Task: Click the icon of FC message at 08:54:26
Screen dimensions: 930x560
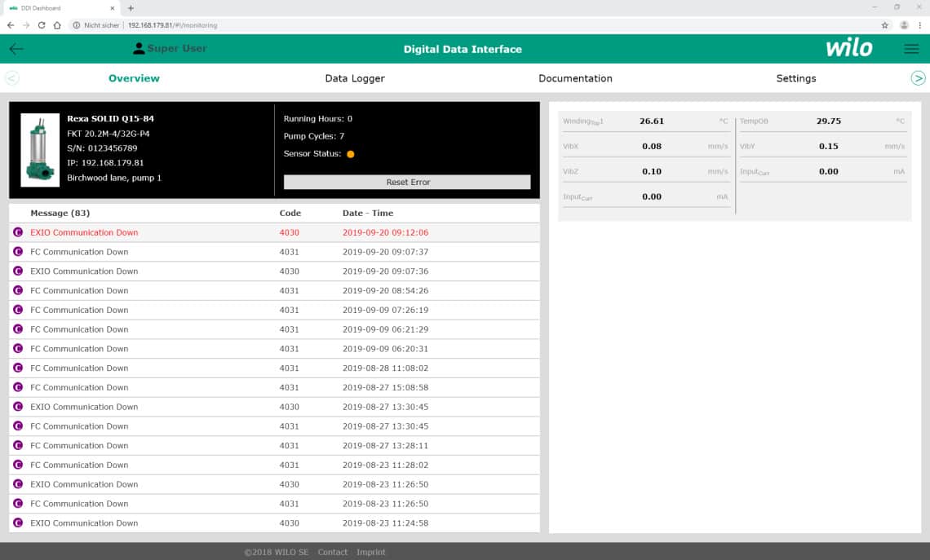Action: tap(18, 290)
